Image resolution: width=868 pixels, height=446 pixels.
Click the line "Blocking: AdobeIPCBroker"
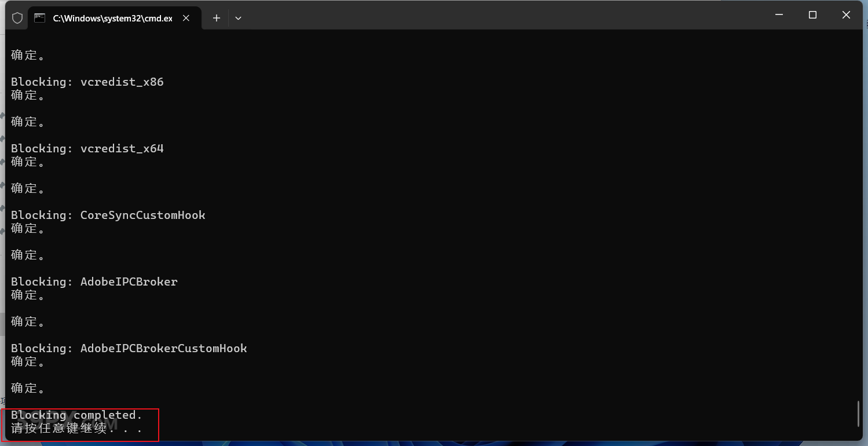pyautogui.click(x=94, y=282)
